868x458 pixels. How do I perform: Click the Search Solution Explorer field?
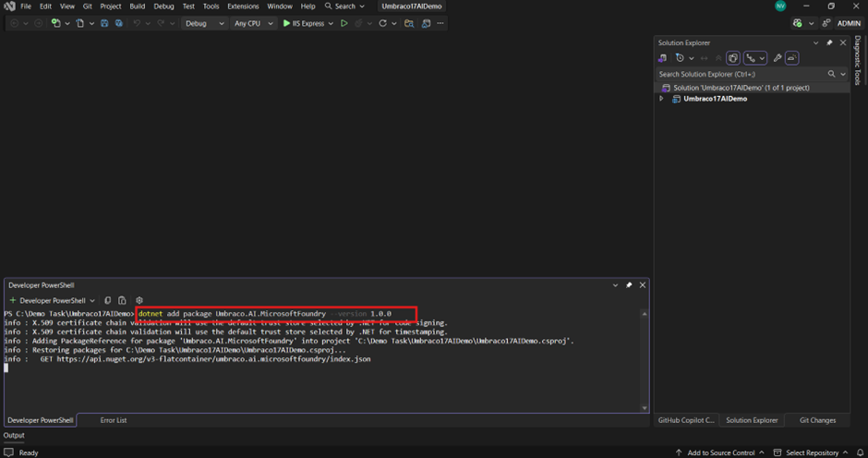pos(741,74)
